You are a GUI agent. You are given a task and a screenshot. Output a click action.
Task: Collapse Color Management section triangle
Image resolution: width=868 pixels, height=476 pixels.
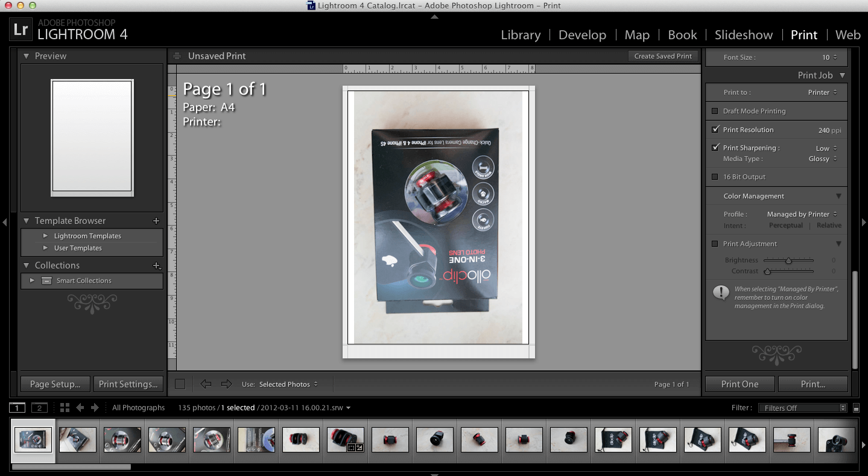pyautogui.click(x=838, y=196)
